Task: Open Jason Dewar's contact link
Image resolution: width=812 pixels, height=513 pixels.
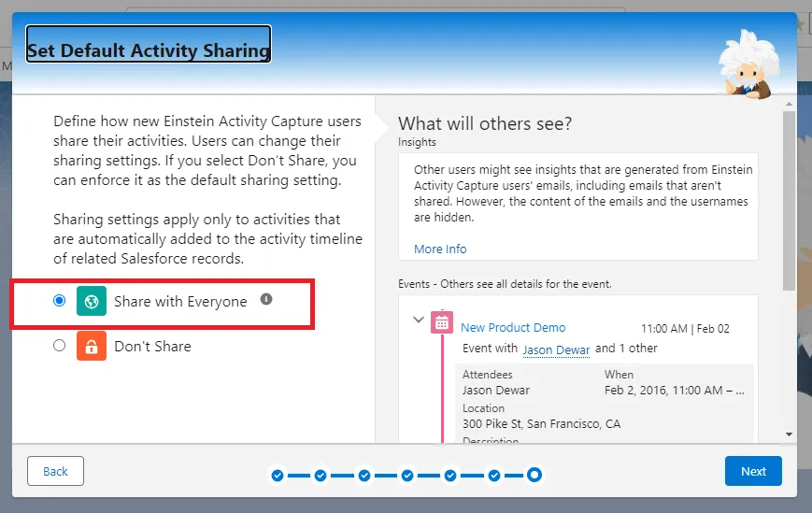Action: [556, 349]
